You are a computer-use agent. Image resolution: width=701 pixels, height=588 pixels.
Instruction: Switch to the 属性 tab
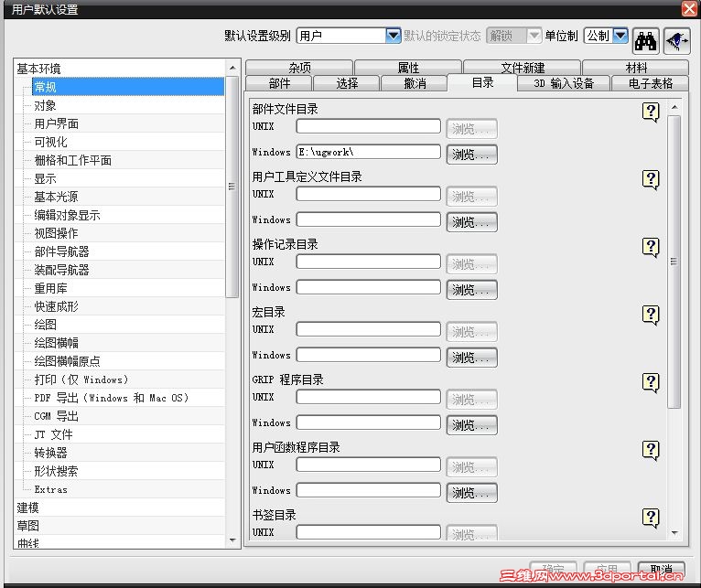pos(408,68)
